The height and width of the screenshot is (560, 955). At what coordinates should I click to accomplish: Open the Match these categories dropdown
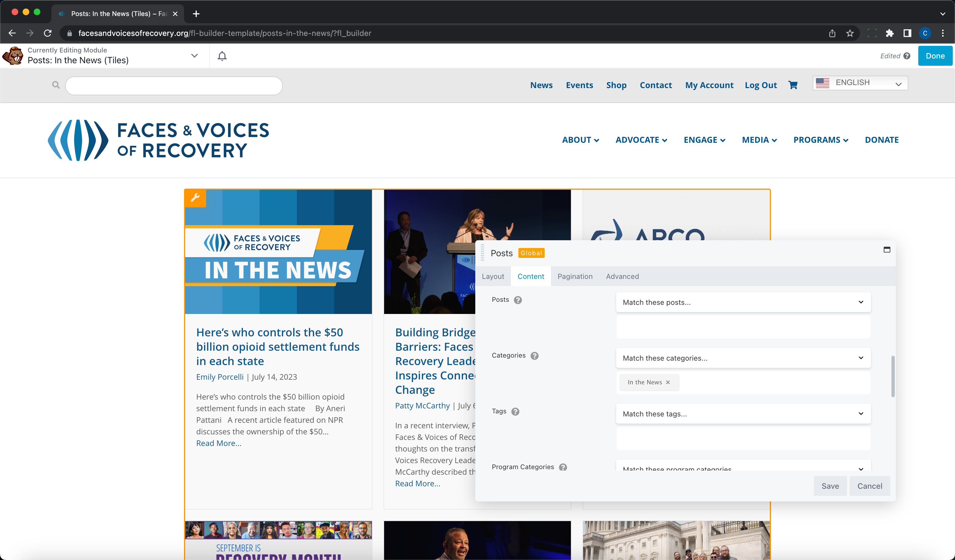coord(743,358)
